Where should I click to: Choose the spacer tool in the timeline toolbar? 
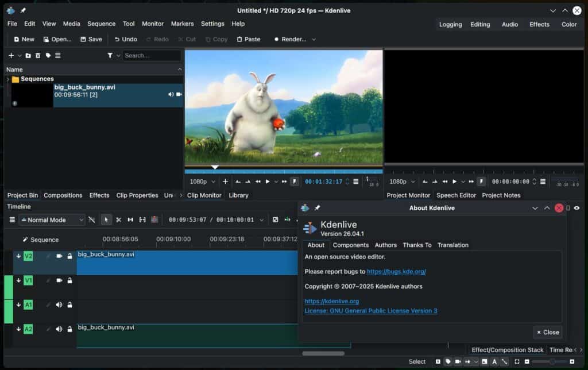(130, 220)
